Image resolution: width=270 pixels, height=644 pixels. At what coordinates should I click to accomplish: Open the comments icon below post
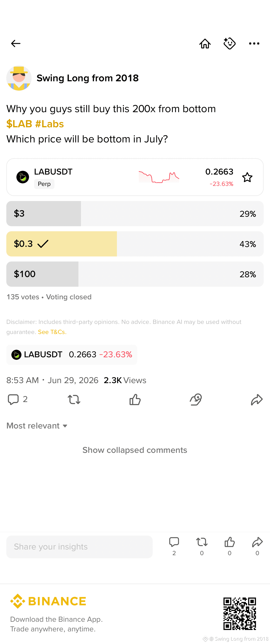(x=13, y=399)
